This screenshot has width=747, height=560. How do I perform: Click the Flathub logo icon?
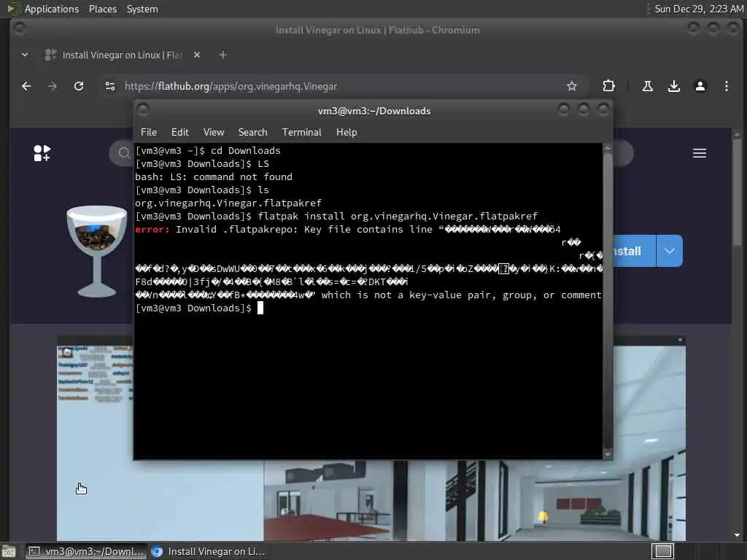coord(42,153)
